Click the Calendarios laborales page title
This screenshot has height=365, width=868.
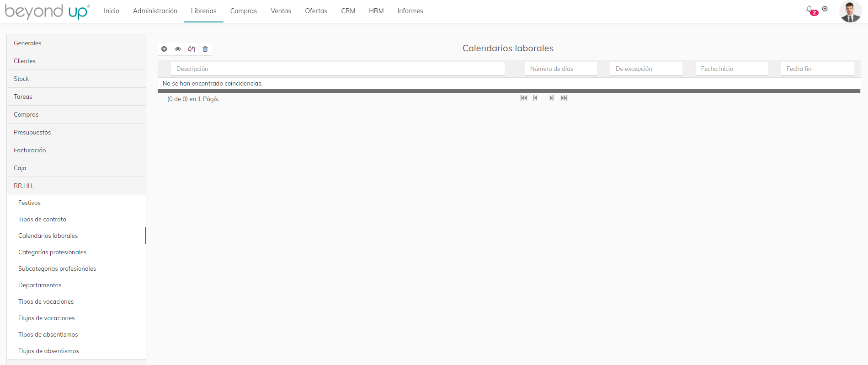(508, 48)
